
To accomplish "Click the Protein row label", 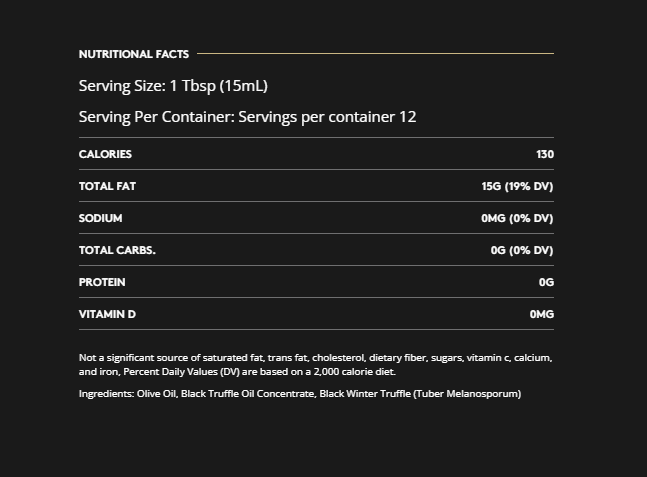I will (x=102, y=282).
